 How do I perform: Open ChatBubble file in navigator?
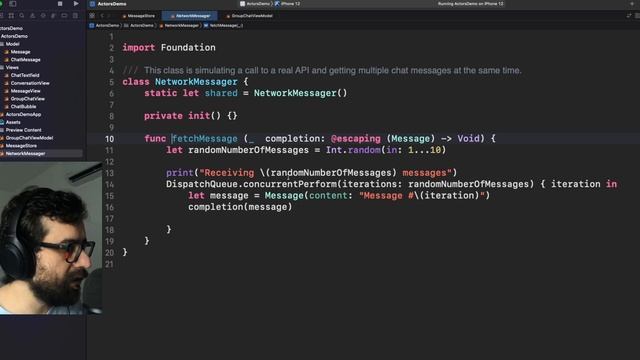[20, 107]
